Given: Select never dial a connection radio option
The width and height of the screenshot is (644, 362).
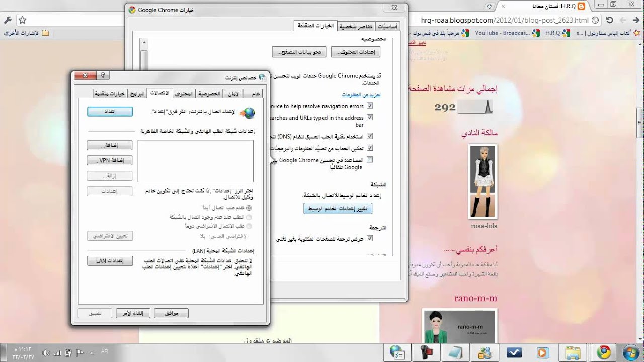Looking at the screenshot, I should (x=249, y=207).
